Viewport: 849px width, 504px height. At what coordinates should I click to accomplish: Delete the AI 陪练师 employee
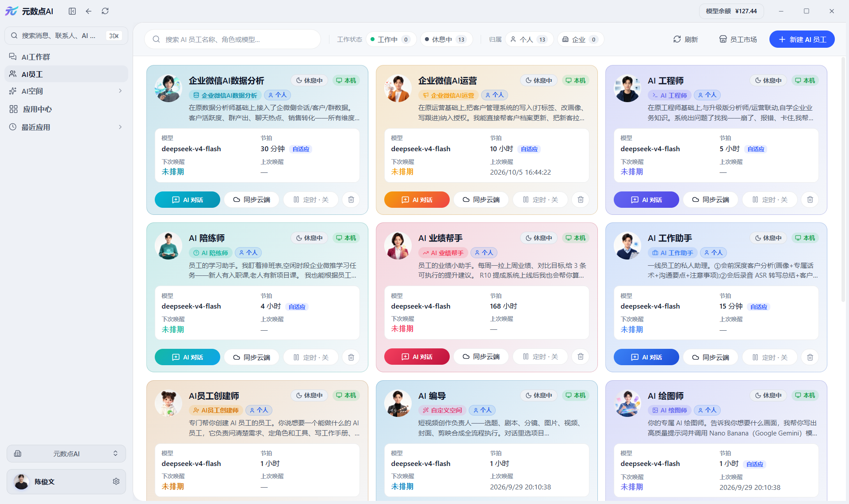tap(351, 357)
